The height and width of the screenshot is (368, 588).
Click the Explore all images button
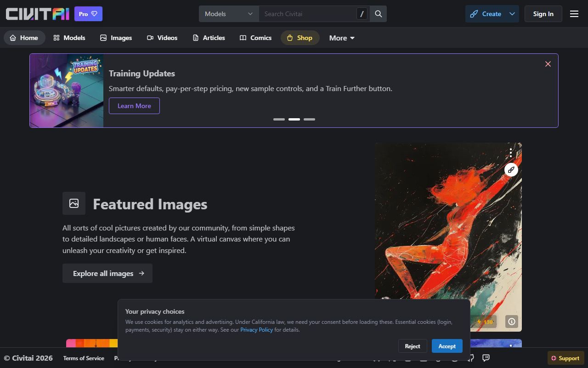tap(107, 273)
